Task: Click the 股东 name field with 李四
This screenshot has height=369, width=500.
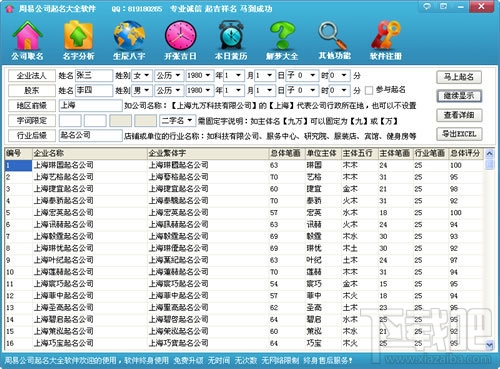Action: (x=94, y=90)
